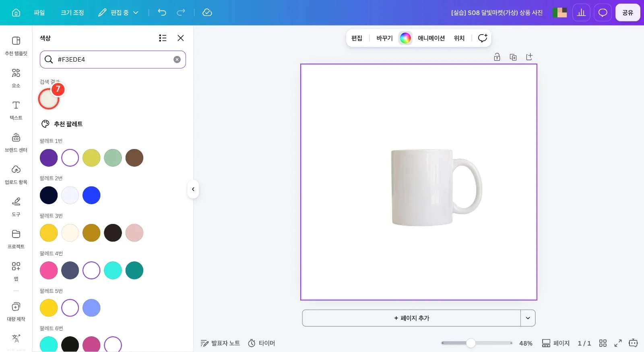The width and height of the screenshot is (644, 352).
Task: Open the 크기 조정 menu
Action: (x=72, y=12)
